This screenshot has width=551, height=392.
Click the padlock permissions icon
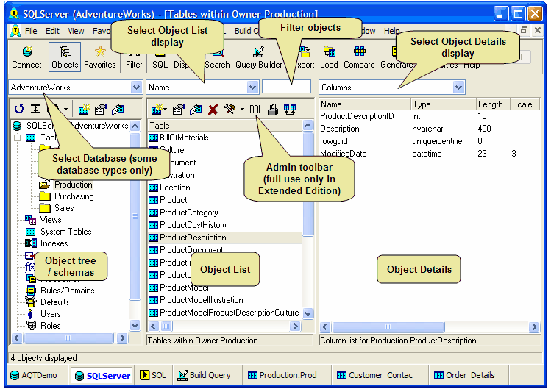point(273,110)
